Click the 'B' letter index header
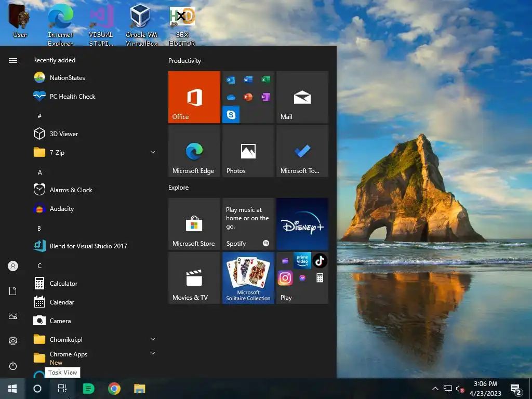The width and height of the screenshot is (532, 399). click(x=39, y=229)
